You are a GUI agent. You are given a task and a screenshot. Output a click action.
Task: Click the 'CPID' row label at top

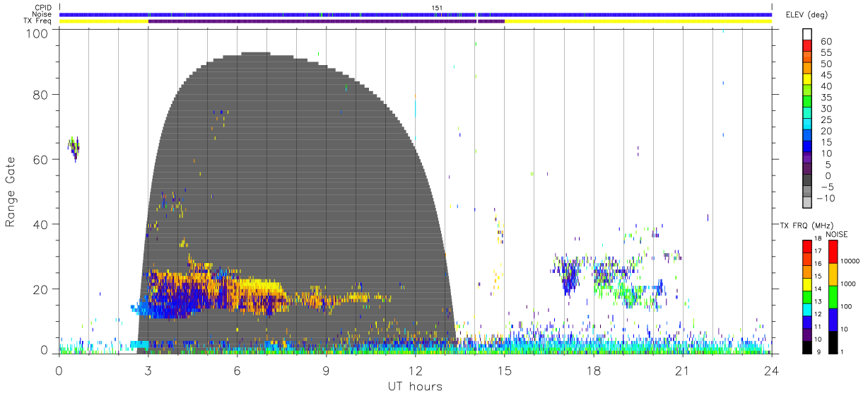(43, 8)
